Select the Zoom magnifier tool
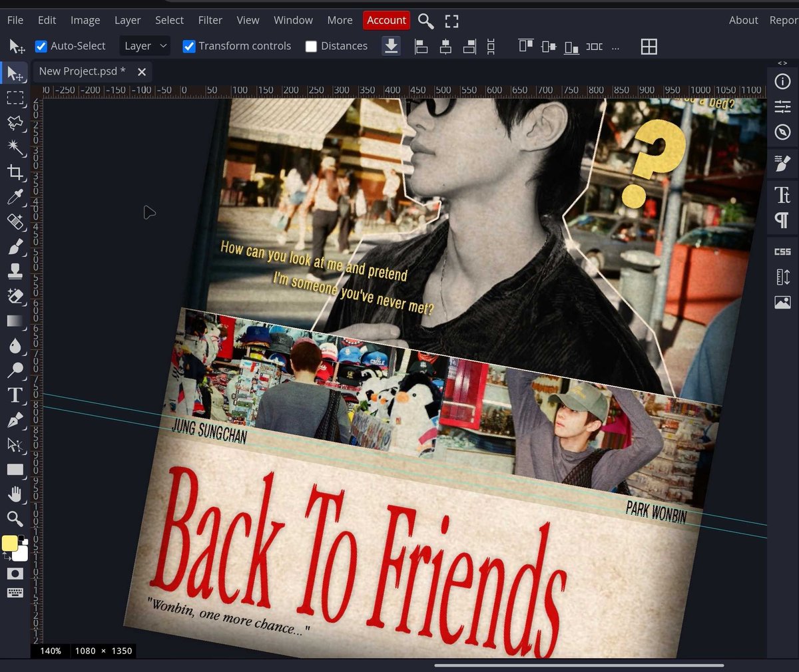This screenshot has width=799, height=672. (x=15, y=518)
